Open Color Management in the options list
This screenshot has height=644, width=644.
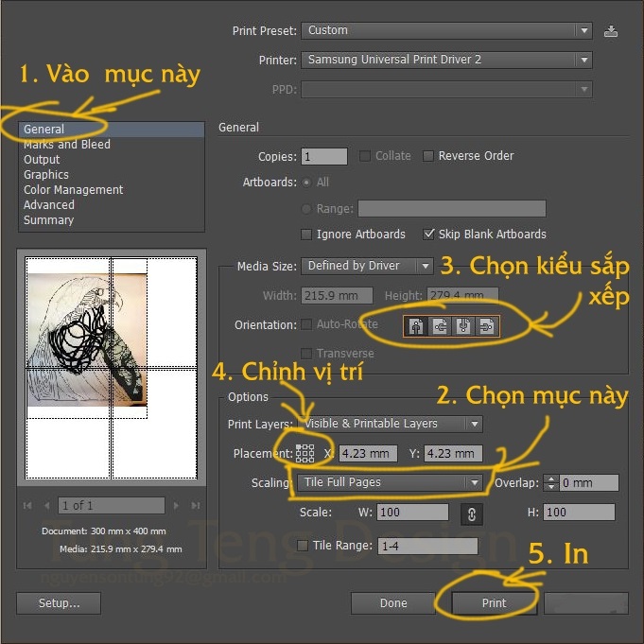[x=112, y=190]
